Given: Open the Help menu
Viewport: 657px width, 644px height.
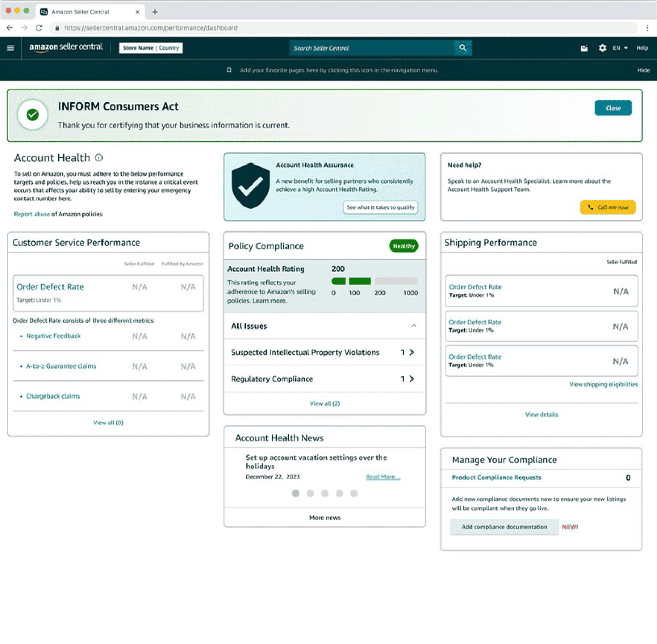Looking at the screenshot, I should (642, 48).
